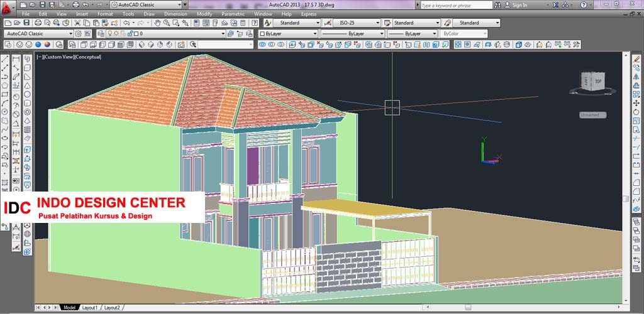
Task: Activate the Pan hand tool
Action: pos(157,23)
